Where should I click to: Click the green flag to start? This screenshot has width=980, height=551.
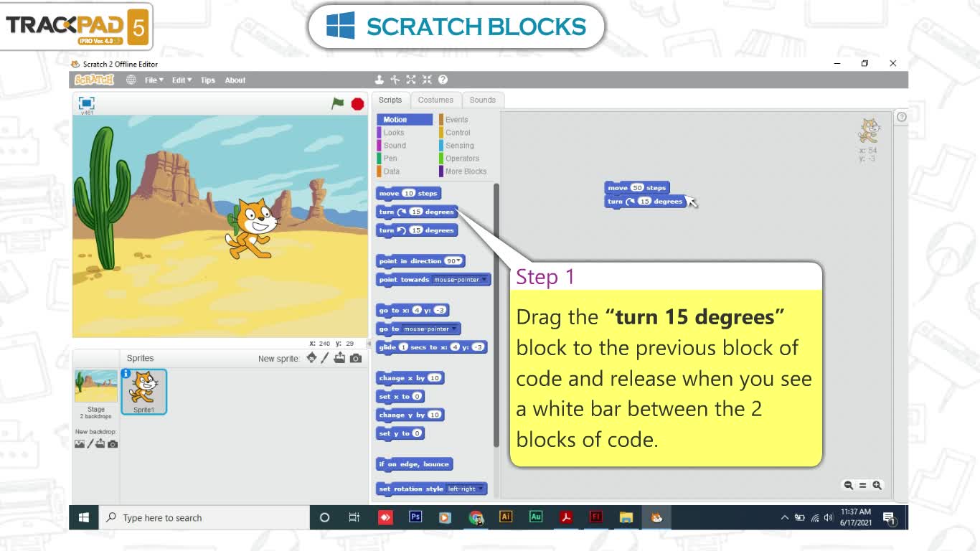tap(338, 103)
